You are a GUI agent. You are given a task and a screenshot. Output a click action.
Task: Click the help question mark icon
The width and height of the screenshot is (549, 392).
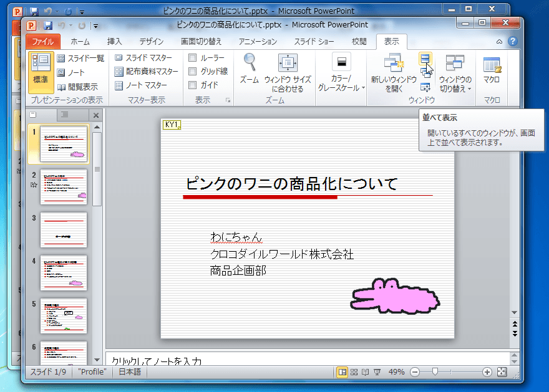pos(513,41)
